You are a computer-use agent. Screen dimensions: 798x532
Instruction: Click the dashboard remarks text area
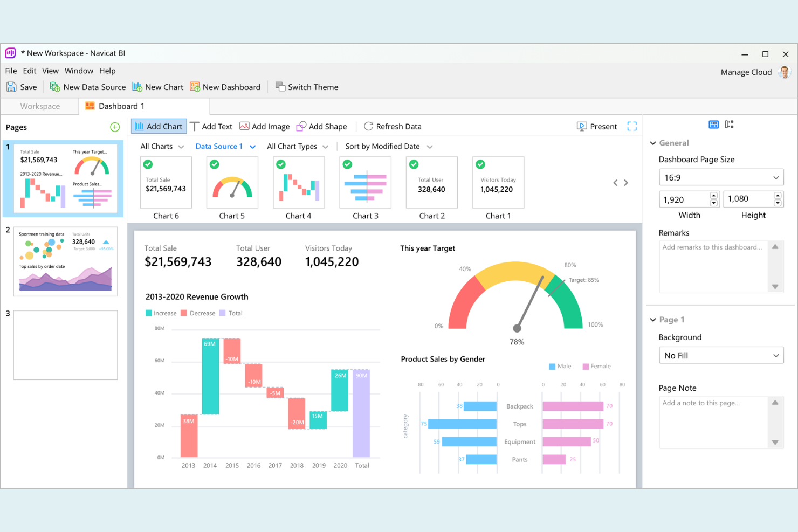[713, 267]
